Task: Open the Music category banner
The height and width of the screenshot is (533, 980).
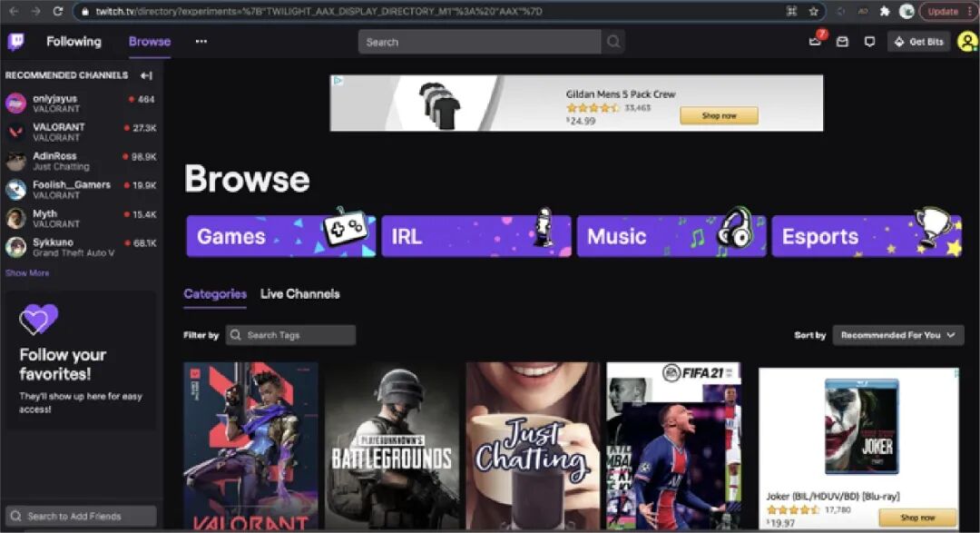Action: (671, 236)
